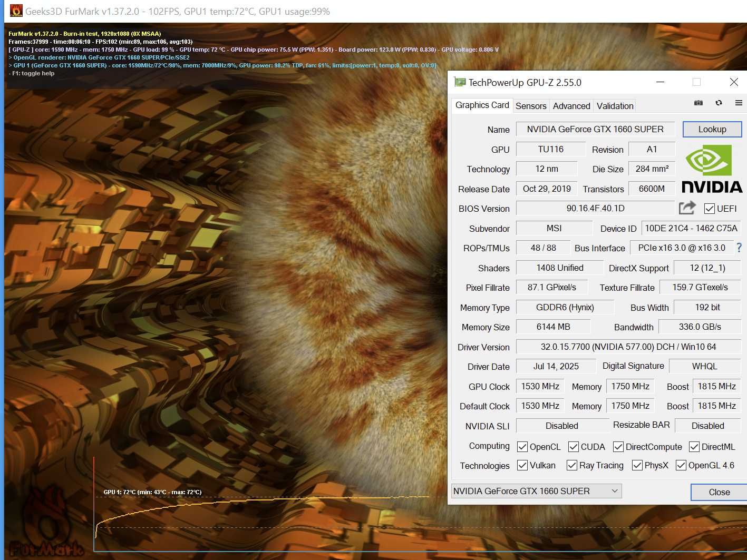Click the Transistors 6600M field
Screen dimensions: 747x560
[x=652, y=189]
